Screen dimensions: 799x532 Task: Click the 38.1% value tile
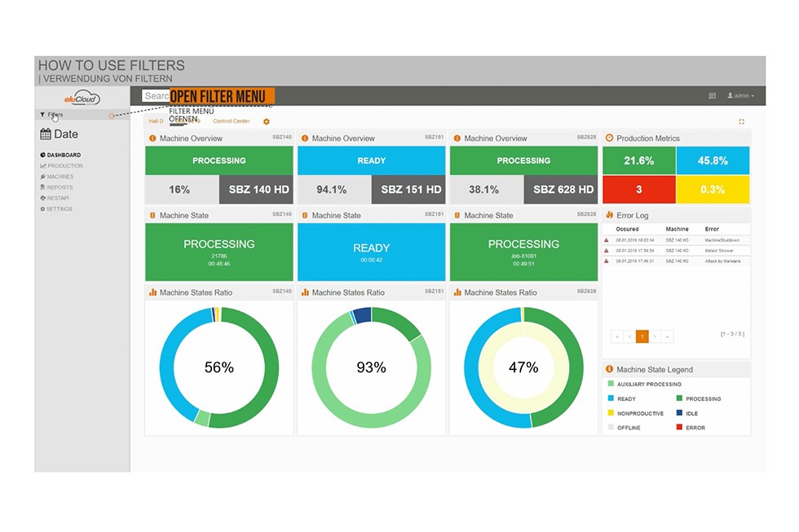487,189
